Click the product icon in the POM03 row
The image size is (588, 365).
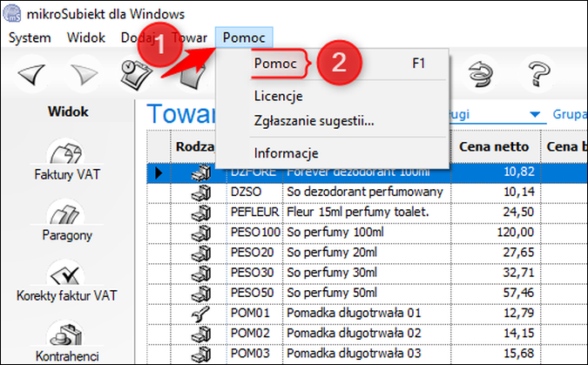click(200, 354)
